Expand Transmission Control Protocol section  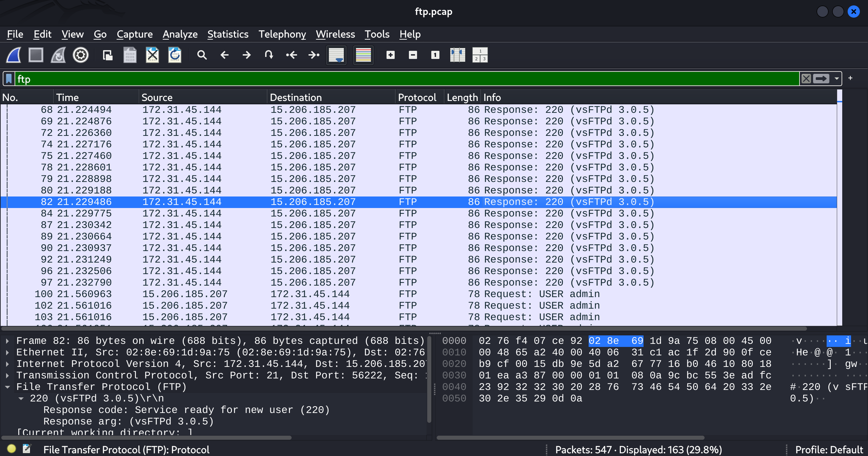(x=7, y=375)
